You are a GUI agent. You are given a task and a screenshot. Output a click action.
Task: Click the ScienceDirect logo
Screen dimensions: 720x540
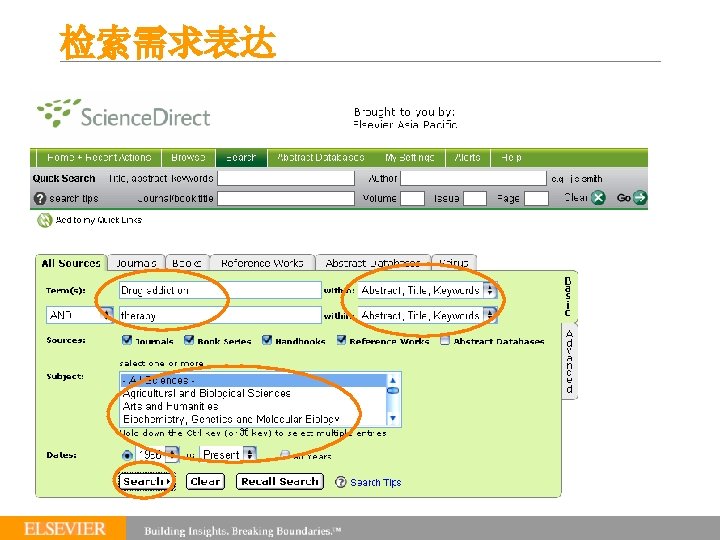(x=124, y=113)
